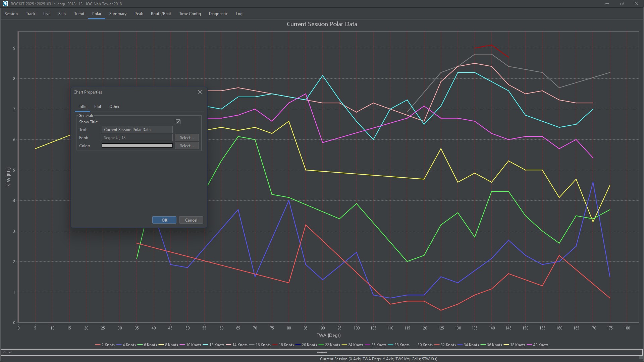This screenshot has width=644, height=362.
Task: Open the Time Config tab
Action: [190, 14]
